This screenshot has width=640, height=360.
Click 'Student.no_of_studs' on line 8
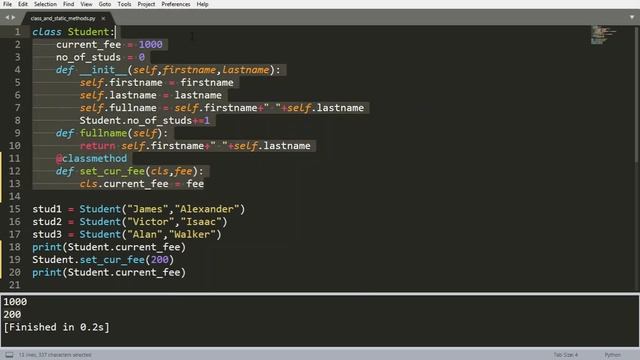click(136, 120)
